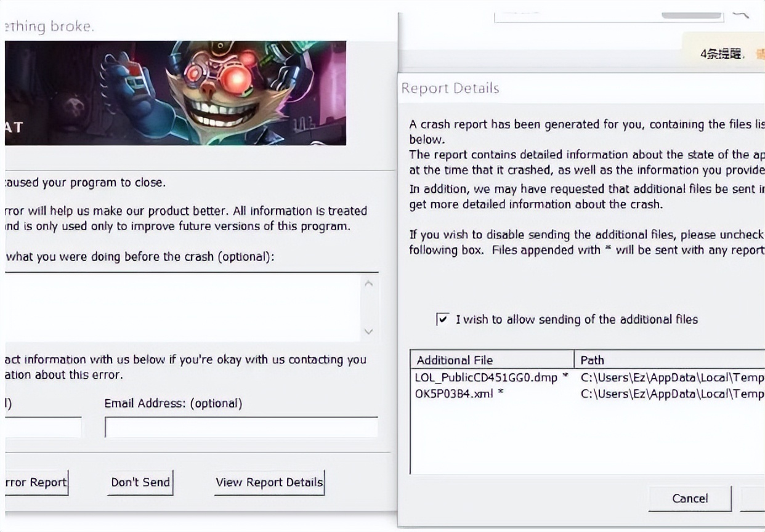Click the scroll down arrow in description box
Screen dimensions: 765x532
pos(368,331)
